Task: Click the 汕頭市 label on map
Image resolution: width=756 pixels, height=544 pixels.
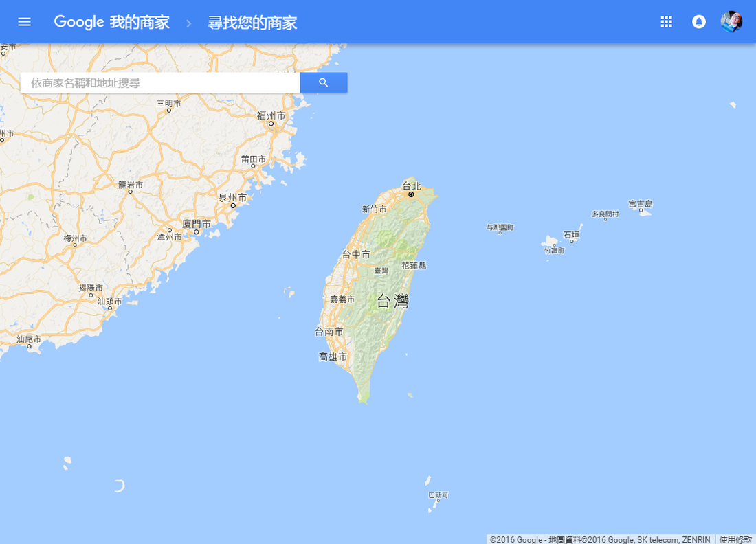Action: click(110, 301)
